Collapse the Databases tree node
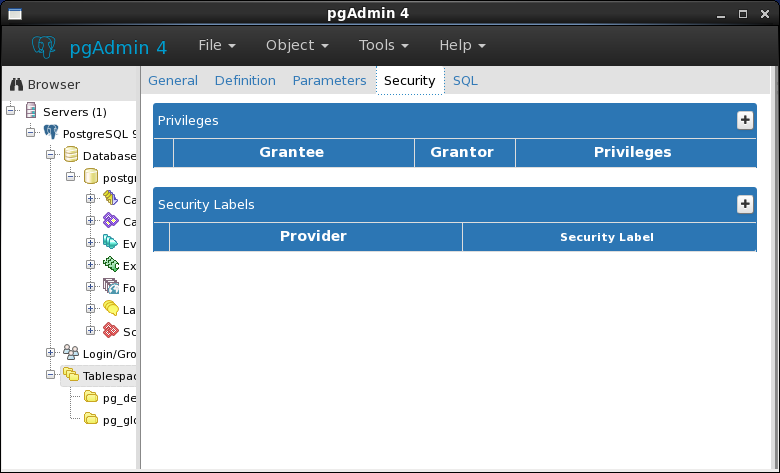 50,155
